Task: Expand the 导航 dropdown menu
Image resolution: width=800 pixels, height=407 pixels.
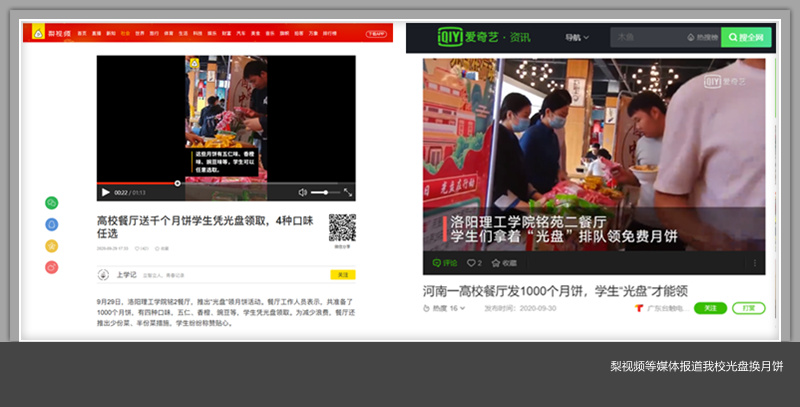Action: coord(578,38)
